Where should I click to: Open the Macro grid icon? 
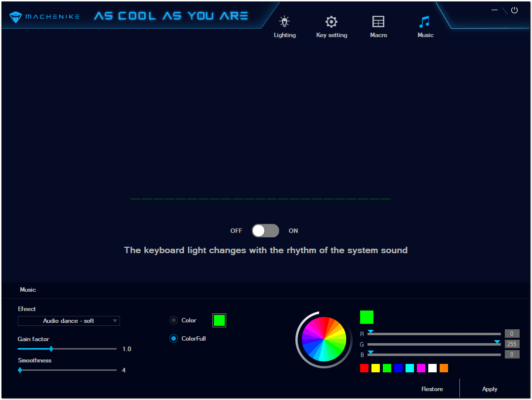pos(378,22)
